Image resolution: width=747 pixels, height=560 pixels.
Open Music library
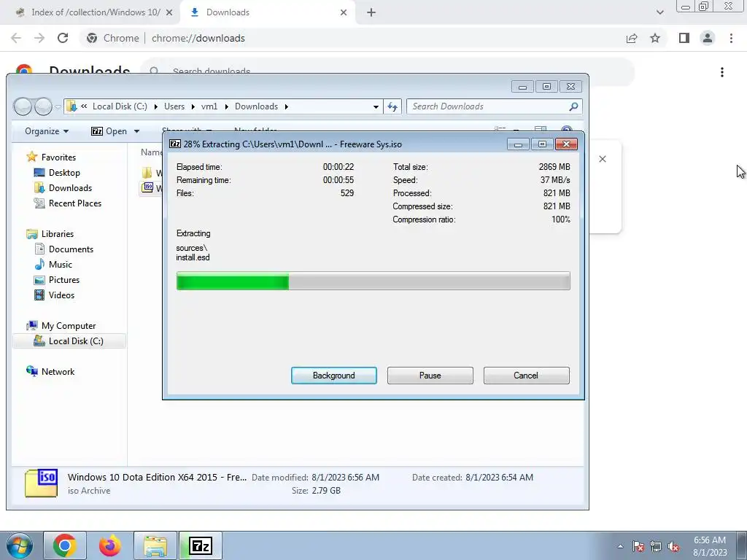(61, 264)
